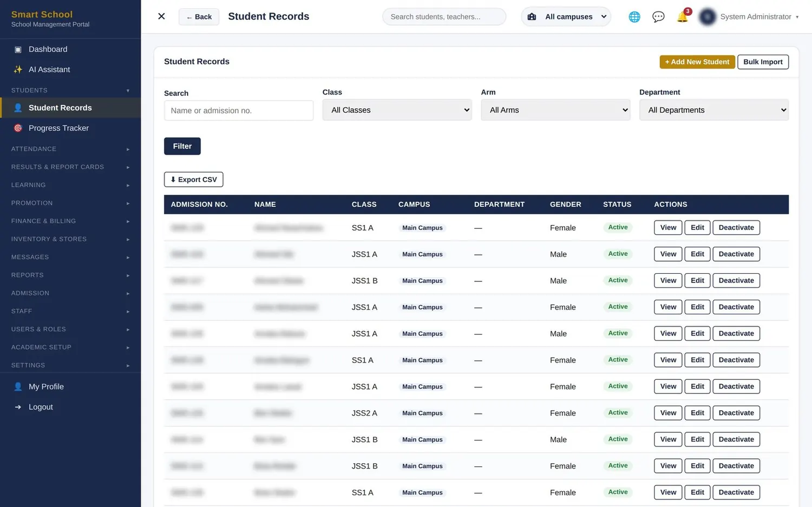Click the My Profile person icon
The width and height of the screenshot is (812, 507).
click(x=18, y=387)
